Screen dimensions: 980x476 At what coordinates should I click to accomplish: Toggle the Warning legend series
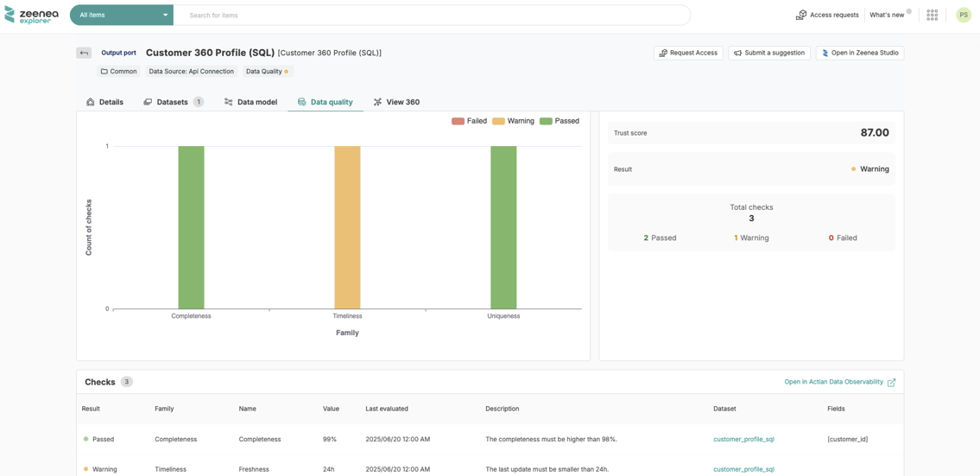pos(513,121)
